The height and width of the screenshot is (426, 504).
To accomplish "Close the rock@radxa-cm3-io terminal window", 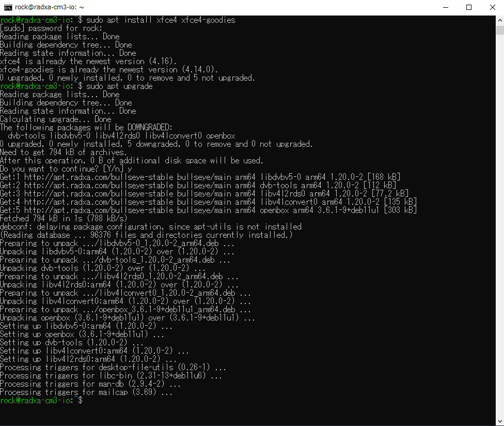I will pyautogui.click(x=492, y=7).
